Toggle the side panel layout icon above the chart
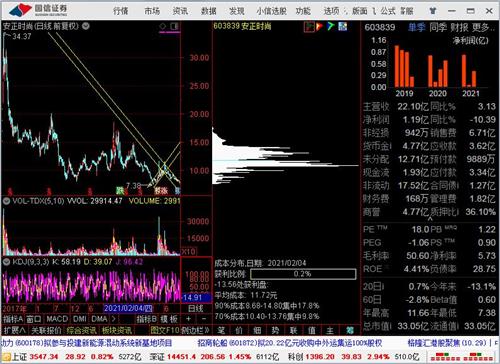 pyautogui.click(x=174, y=26)
